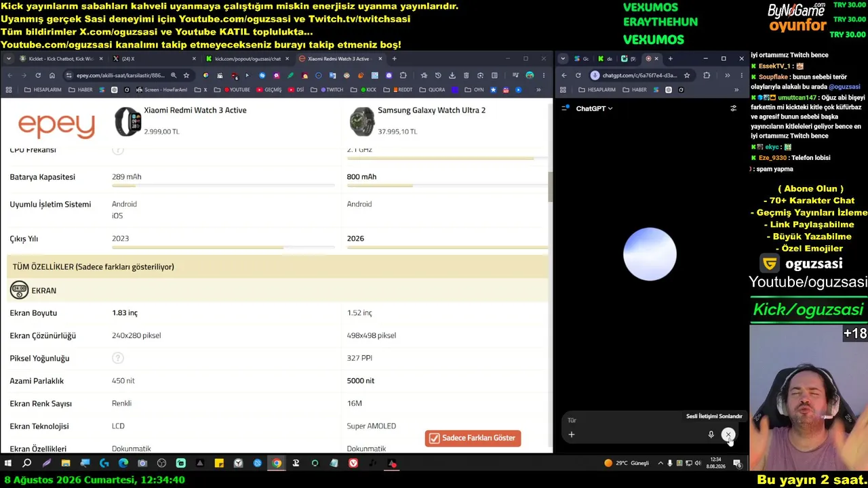Viewport: 868px width, 488px height.
Task: Open Windows Start menu
Action: (x=8, y=464)
